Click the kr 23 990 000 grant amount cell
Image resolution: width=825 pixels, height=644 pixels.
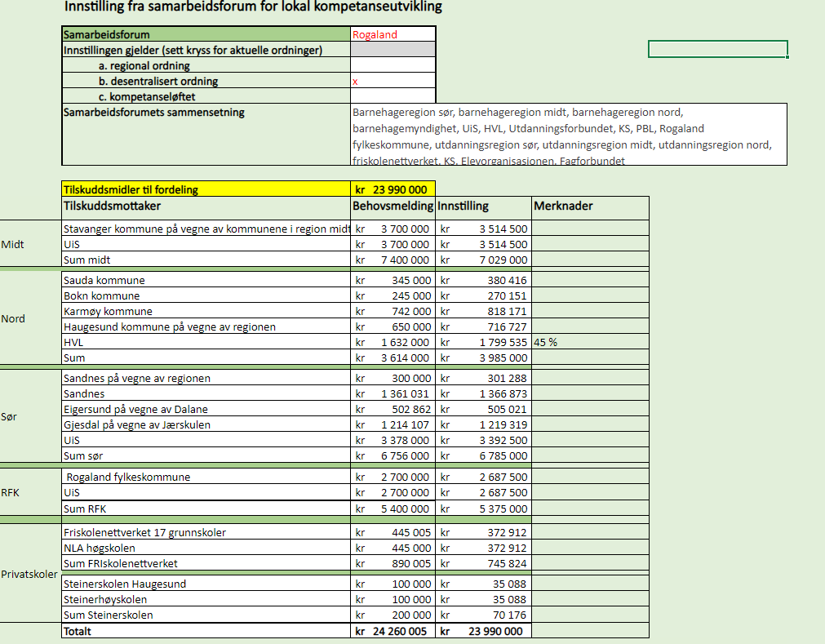[393, 189]
